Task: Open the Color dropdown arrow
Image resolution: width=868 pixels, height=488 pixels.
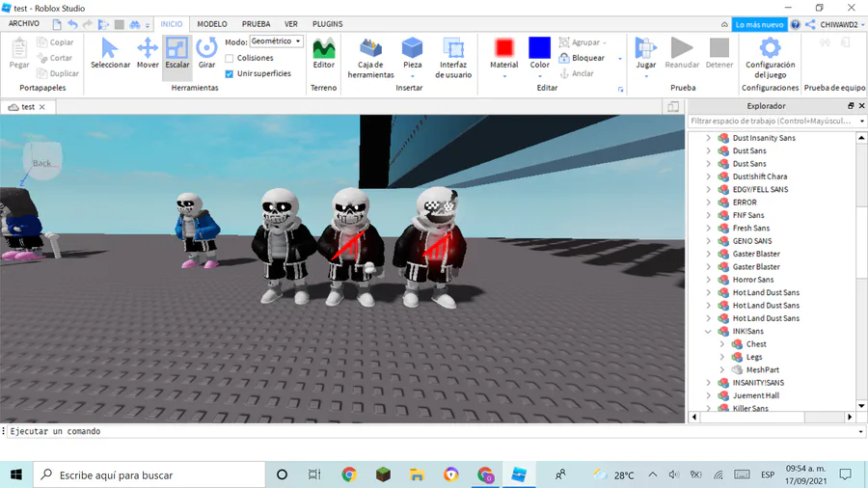Action: pyautogui.click(x=540, y=76)
